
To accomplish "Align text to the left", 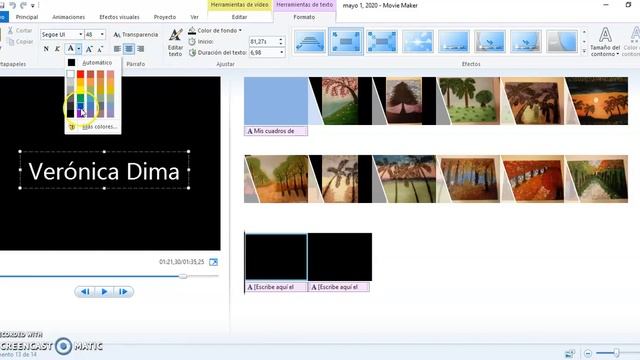I will pyautogui.click(x=117, y=49).
